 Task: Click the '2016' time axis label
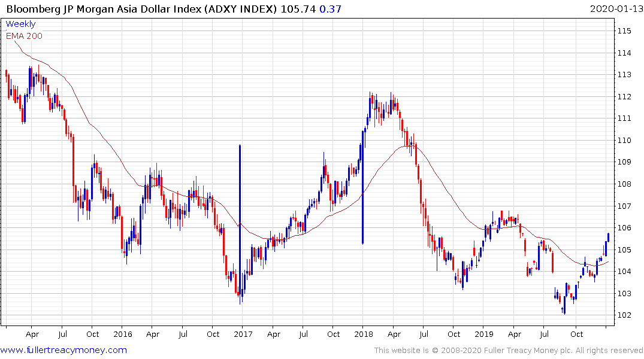(122, 334)
